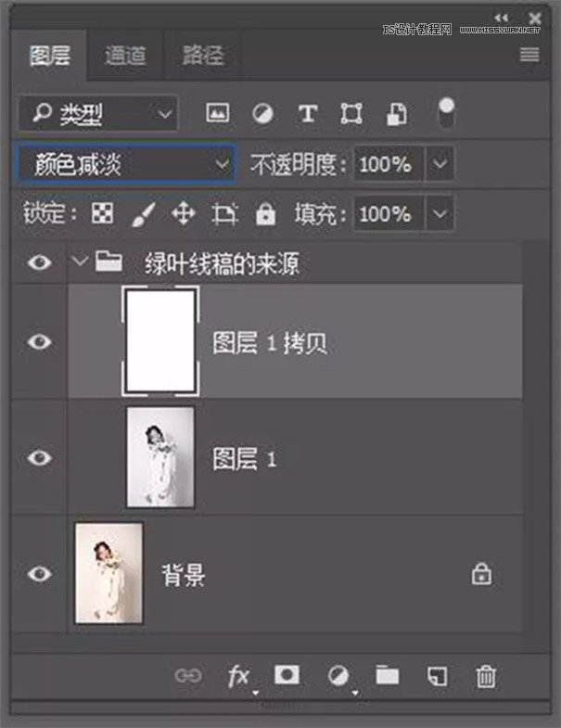Filter for adjustment layers icon
The image size is (561, 728).
262,113
